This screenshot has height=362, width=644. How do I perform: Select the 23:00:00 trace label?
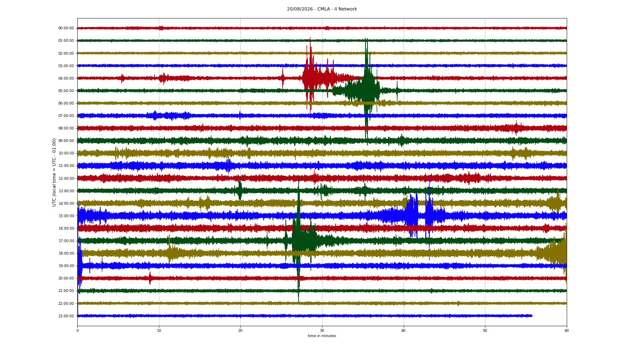pos(66,316)
